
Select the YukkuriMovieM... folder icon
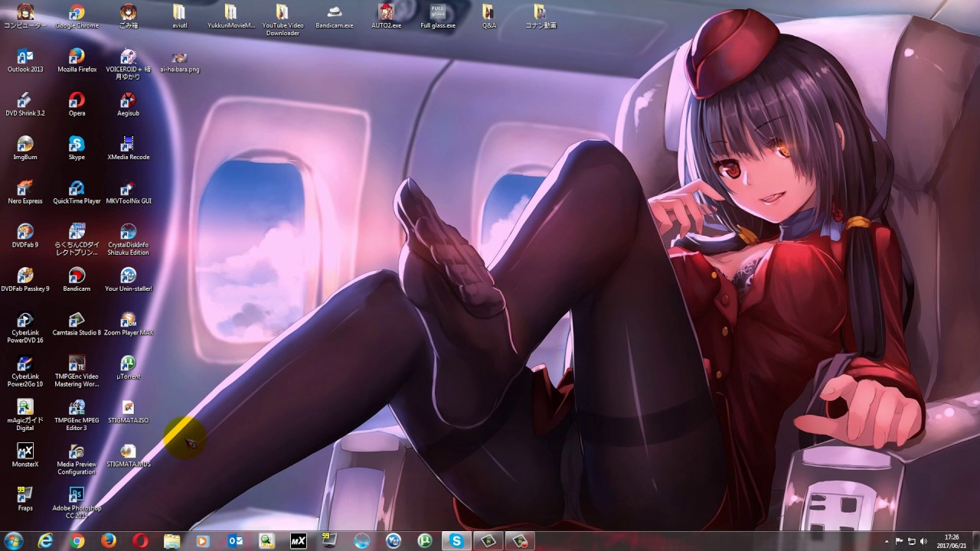click(231, 16)
